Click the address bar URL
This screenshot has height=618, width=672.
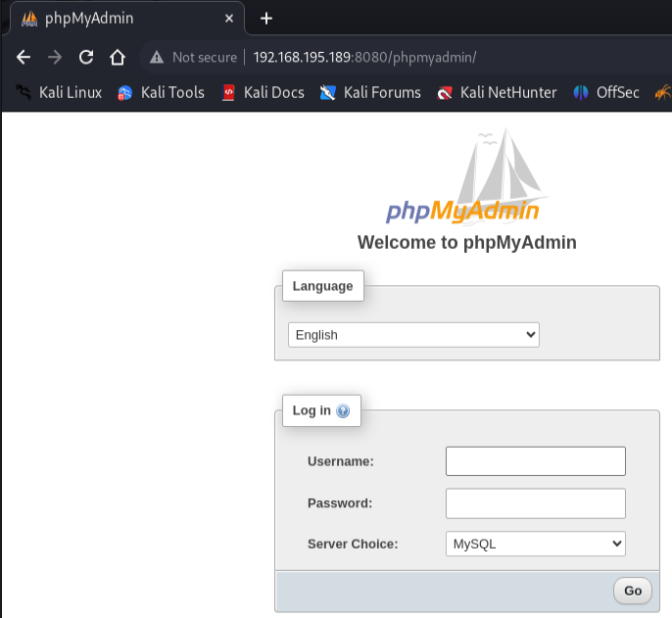tap(364, 57)
